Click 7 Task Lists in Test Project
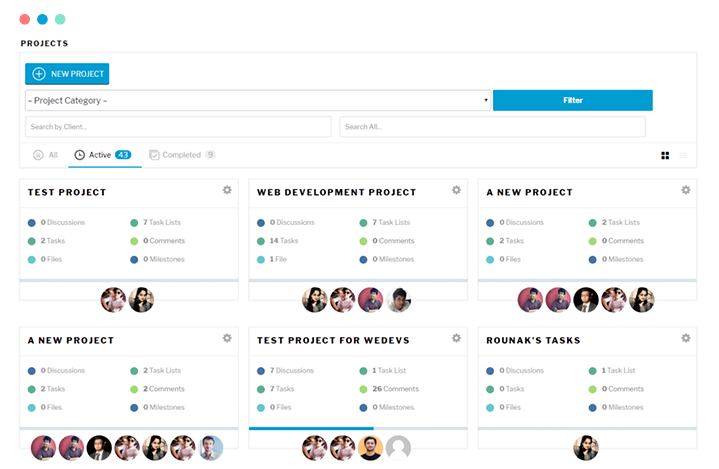The height and width of the screenshot is (469, 719). point(162,222)
